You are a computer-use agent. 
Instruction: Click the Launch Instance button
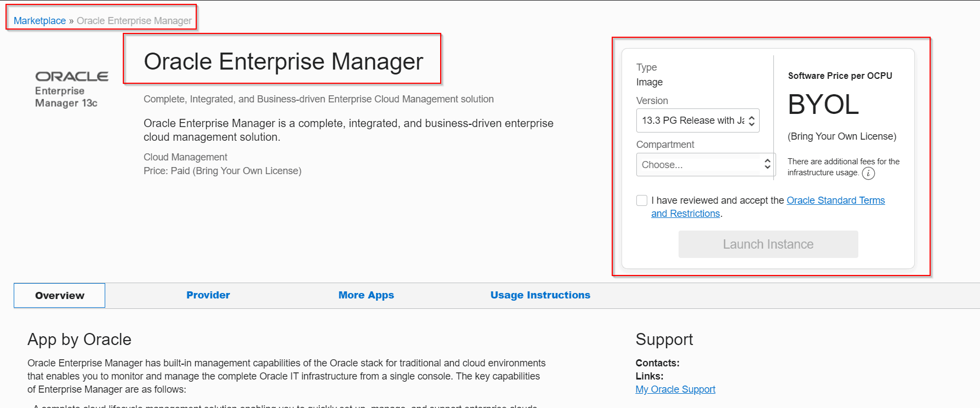(768, 244)
